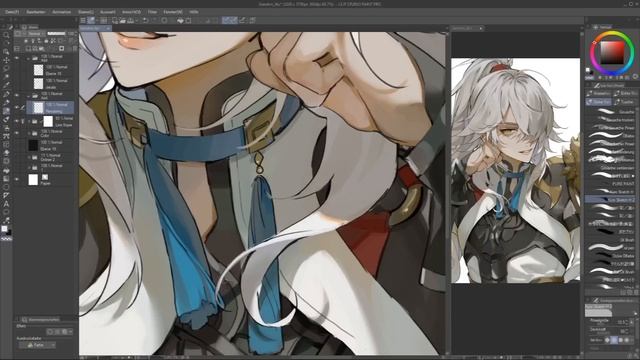Toggle snap to special ruler

click(x=233, y=20)
